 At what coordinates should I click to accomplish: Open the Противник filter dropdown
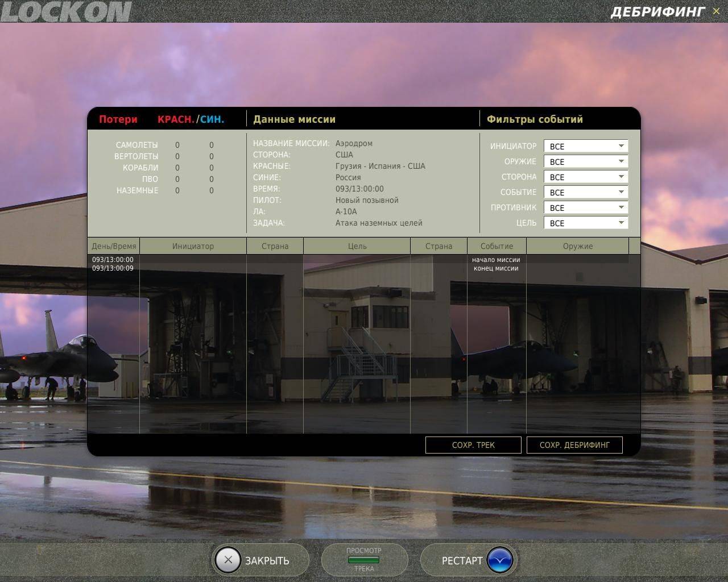point(586,208)
